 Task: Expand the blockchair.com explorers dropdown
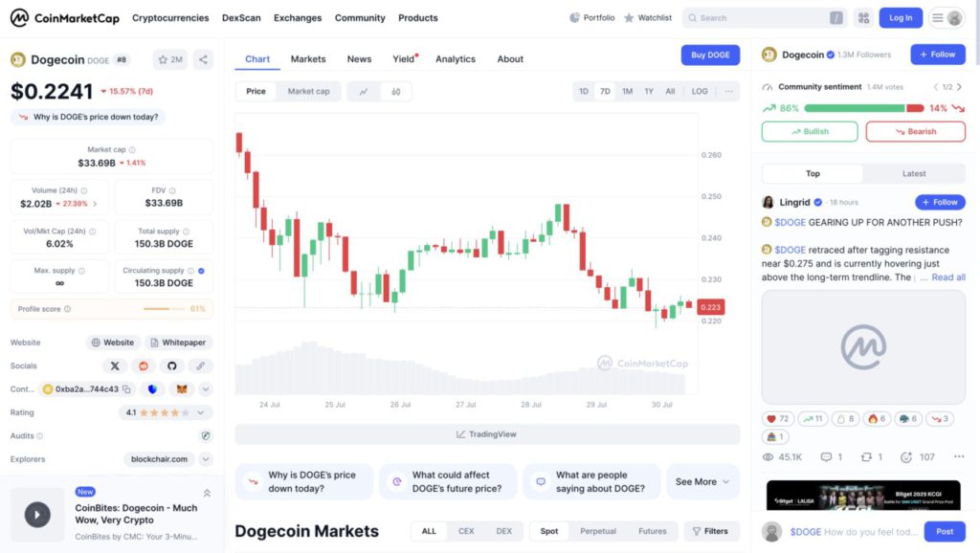tap(206, 459)
